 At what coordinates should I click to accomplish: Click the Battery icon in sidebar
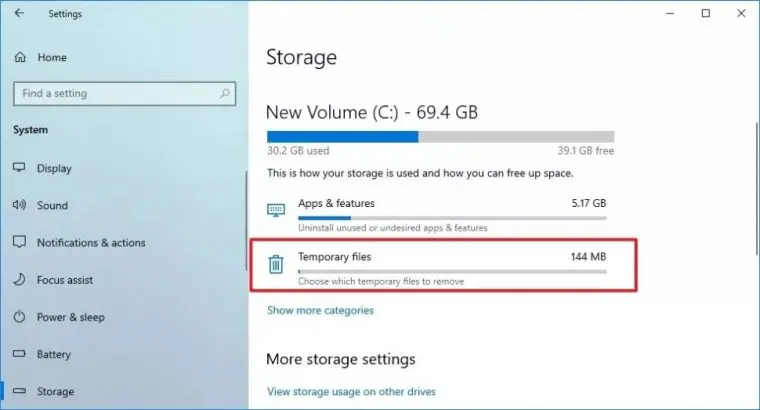tap(19, 355)
